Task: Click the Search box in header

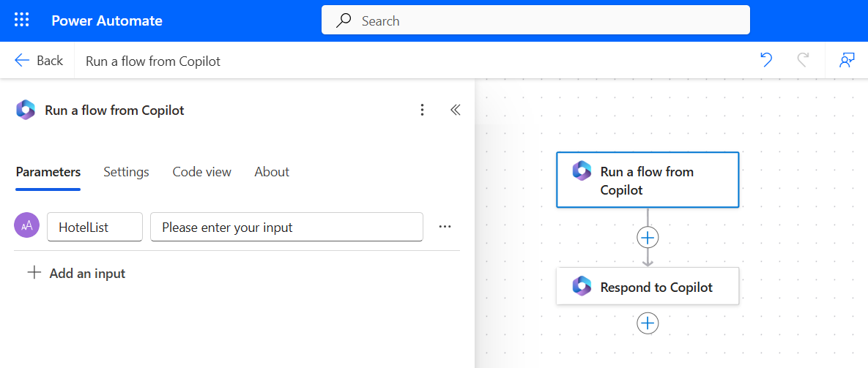Action: (535, 21)
